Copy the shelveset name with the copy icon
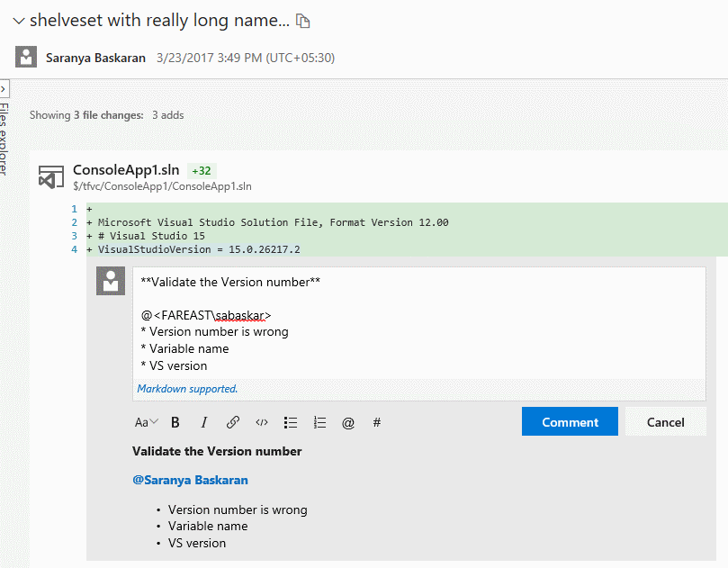The width and height of the screenshot is (728, 568). (x=303, y=19)
